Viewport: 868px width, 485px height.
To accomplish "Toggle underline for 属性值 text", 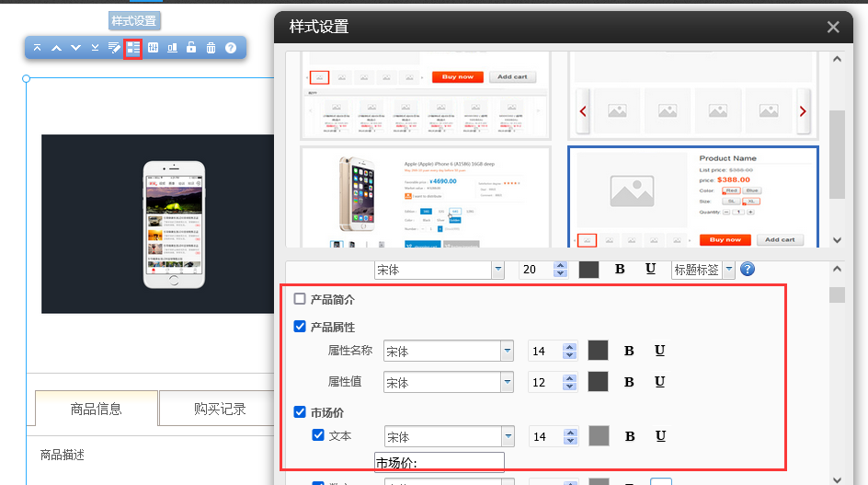I will click(x=659, y=382).
